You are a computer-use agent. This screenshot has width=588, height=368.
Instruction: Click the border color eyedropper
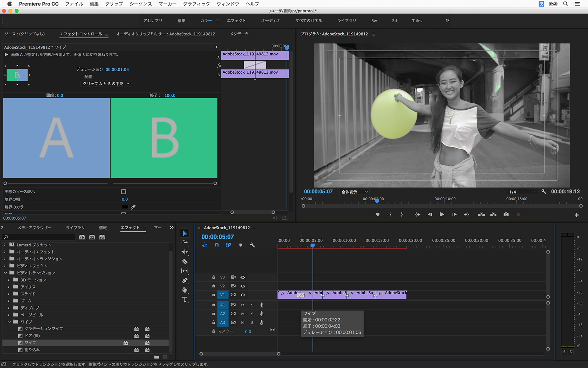tap(133, 207)
